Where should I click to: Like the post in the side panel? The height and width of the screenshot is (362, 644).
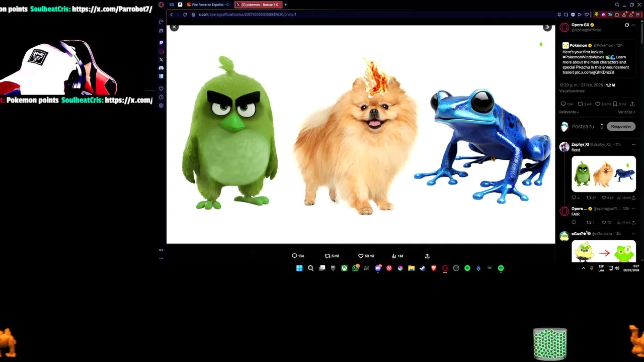pos(603,104)
